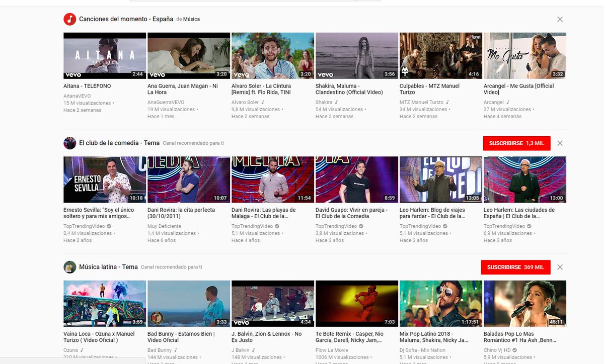Go to J Balvin channel name
604x364 pixels.
click(241, 350)
